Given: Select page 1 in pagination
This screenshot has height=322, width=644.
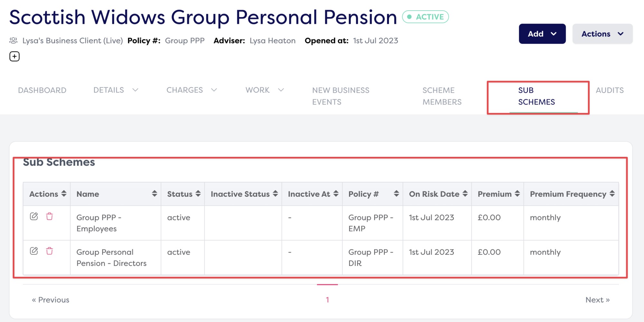Looking at the screenshot, I should click(x=327, y=300).
